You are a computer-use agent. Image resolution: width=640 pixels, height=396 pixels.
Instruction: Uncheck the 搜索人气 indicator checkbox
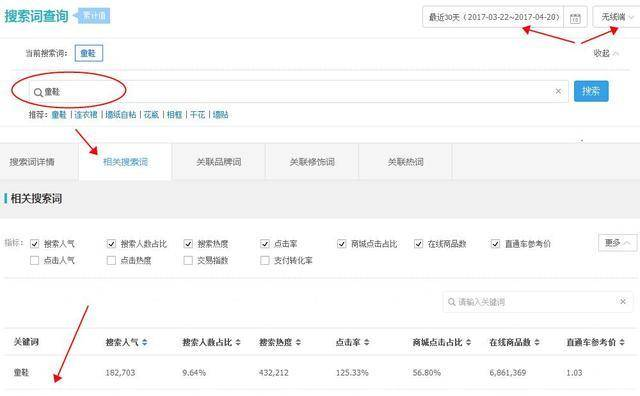[x=35, y=244]
